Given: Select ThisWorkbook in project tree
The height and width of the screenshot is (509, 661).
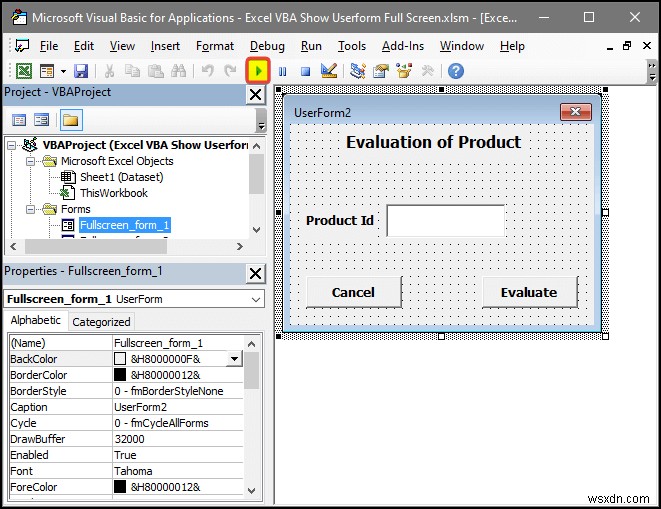Looking at the screenshot, I should pos(113,193).
